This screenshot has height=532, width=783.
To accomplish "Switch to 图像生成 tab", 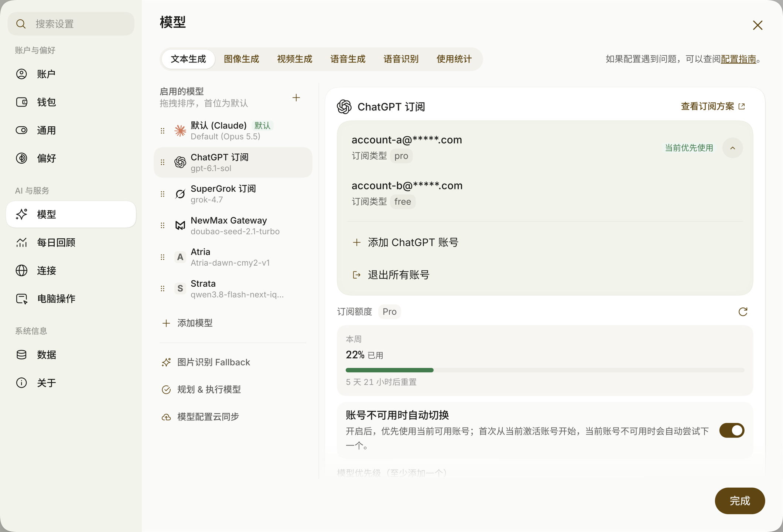I will pyautogui.click(x=242, y=59).
